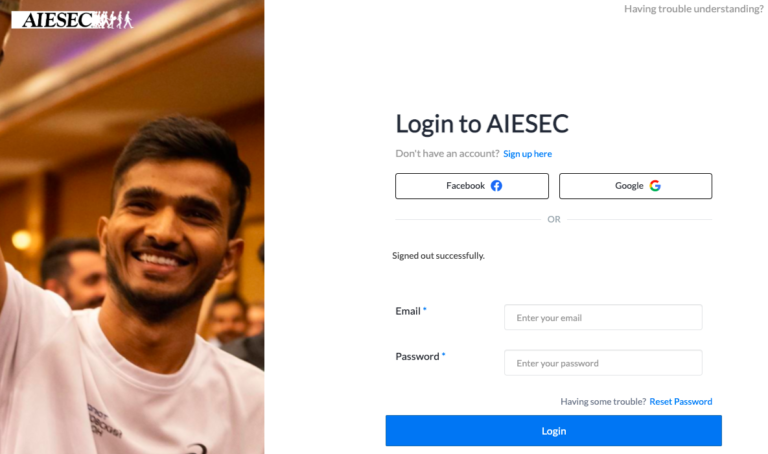This screenshot has width=768, height=454.
Task: Click the Password field label
Action: click(x=417, y=357)
